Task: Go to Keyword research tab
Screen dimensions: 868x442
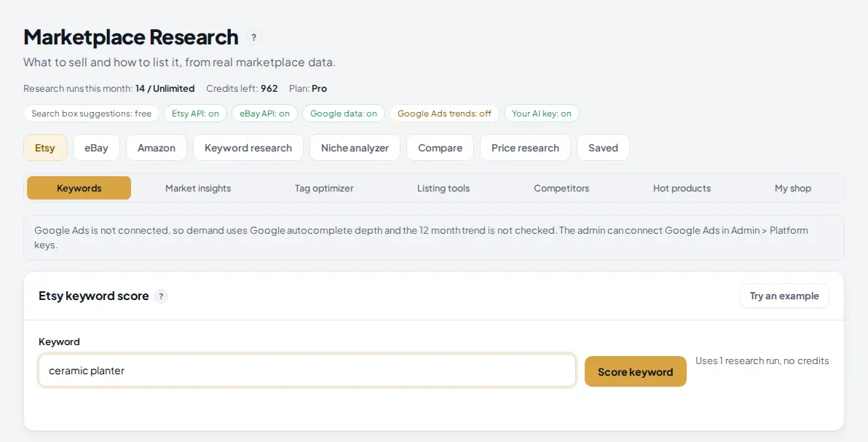Action: (x=248, y=148)
